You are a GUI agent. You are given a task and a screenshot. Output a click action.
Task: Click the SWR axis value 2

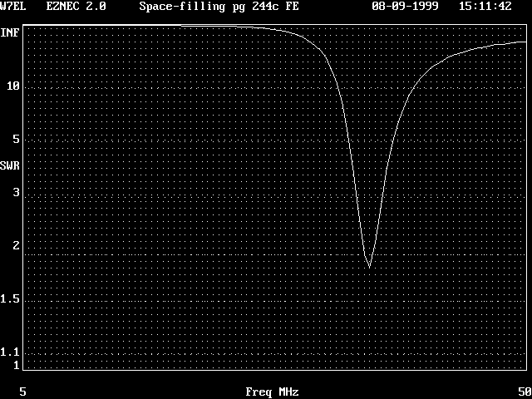(x=17, y=246)
